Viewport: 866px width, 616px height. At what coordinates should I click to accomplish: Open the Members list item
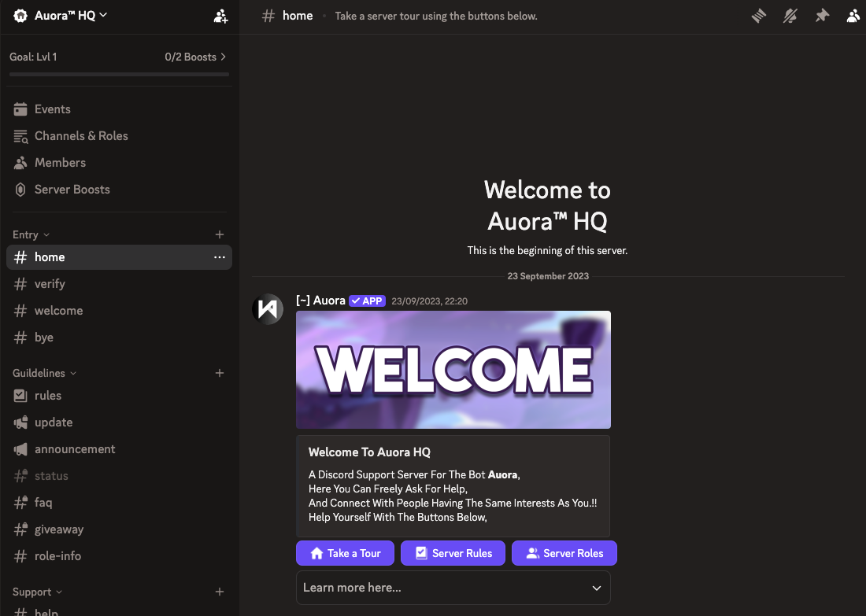[x=60, y=163]
